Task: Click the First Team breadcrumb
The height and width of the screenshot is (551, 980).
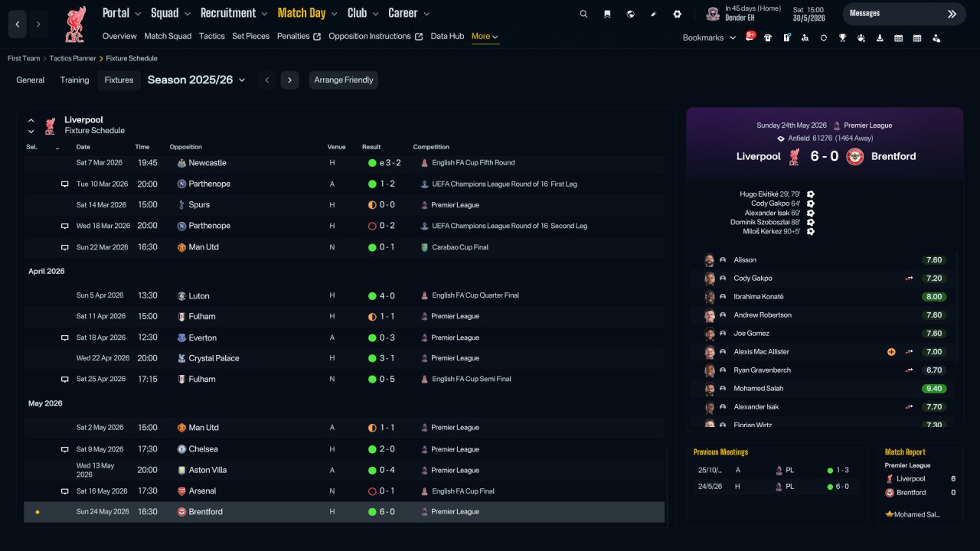Action: tap(24, 58)
